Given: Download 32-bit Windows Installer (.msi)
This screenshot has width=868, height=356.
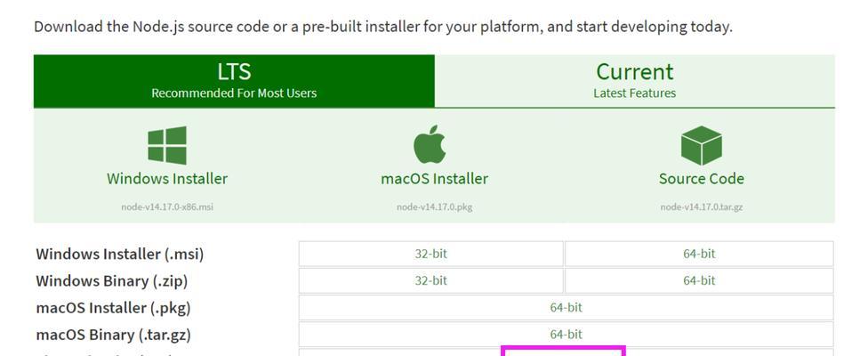Looking at the screenshot, I should coord(431,254).
